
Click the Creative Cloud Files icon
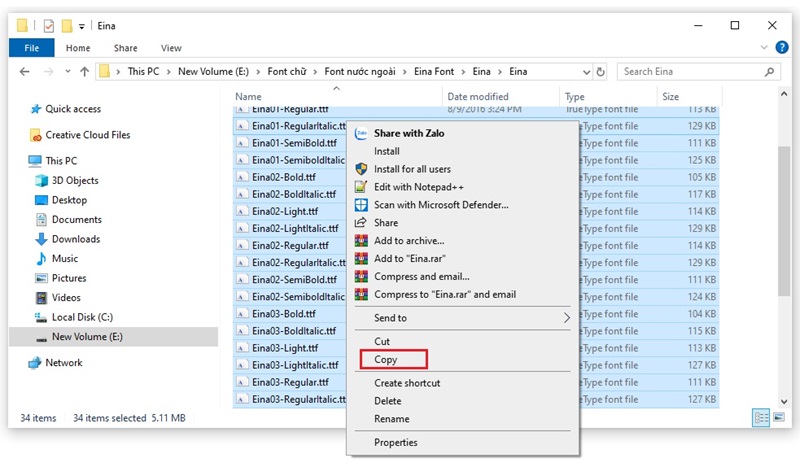pos(36,135)
